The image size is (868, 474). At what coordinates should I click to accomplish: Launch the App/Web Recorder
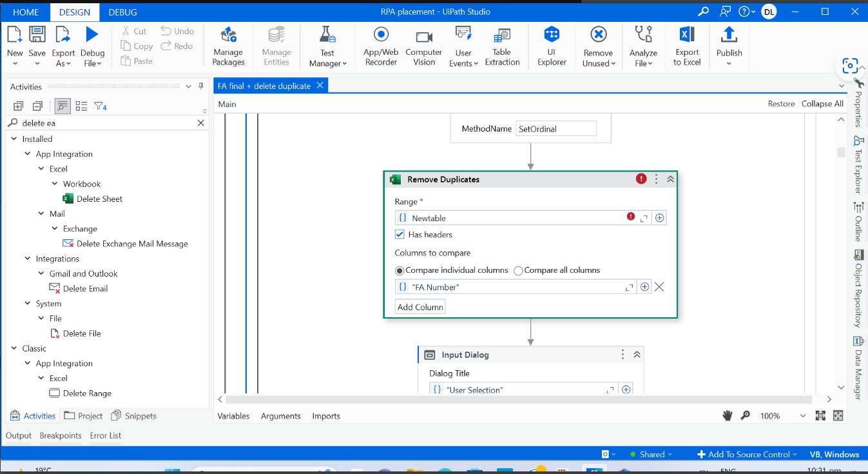pyautogui.click(x=381, y=46)
